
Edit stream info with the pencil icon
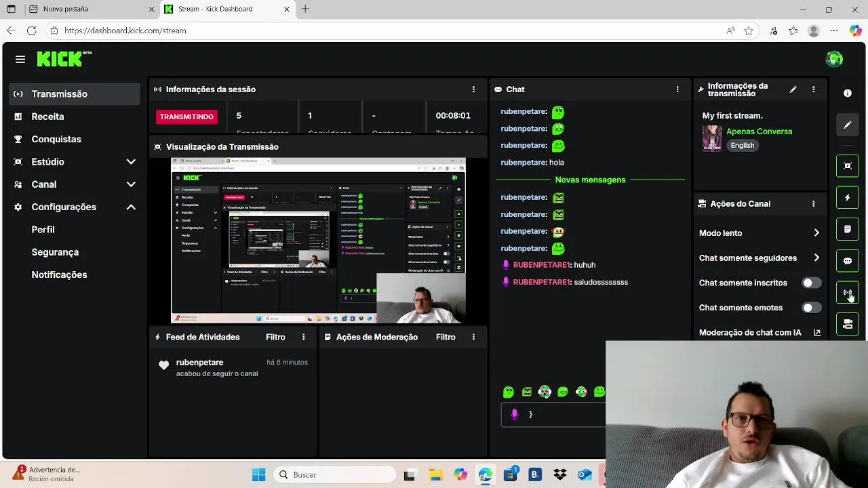click(793, 89)
